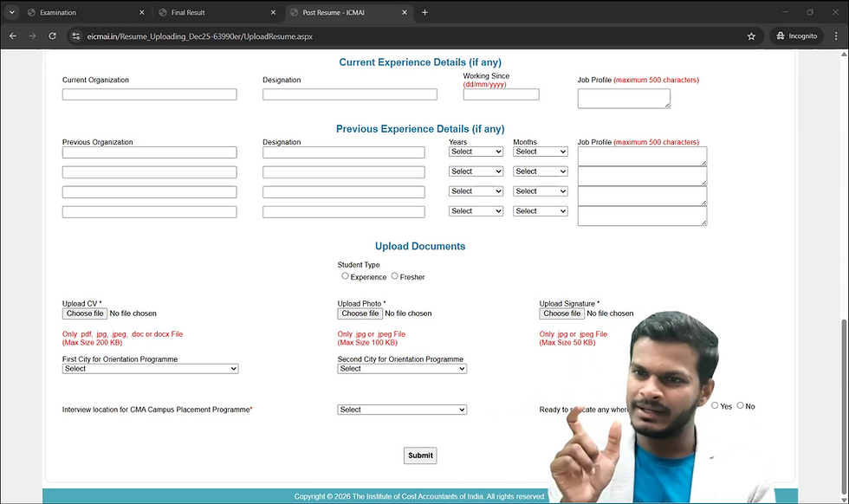Bookmark this page with the star icon

click(751, 36)
